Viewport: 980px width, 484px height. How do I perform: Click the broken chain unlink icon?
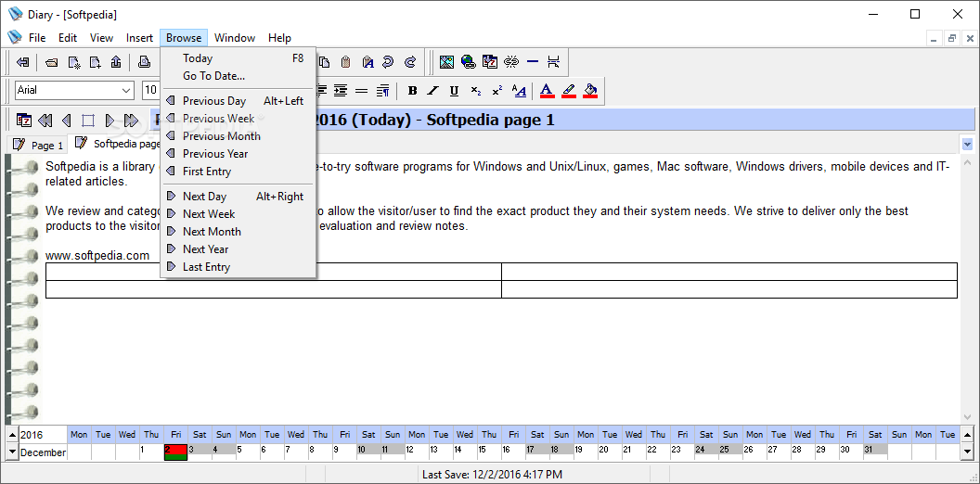coord(511,62)
